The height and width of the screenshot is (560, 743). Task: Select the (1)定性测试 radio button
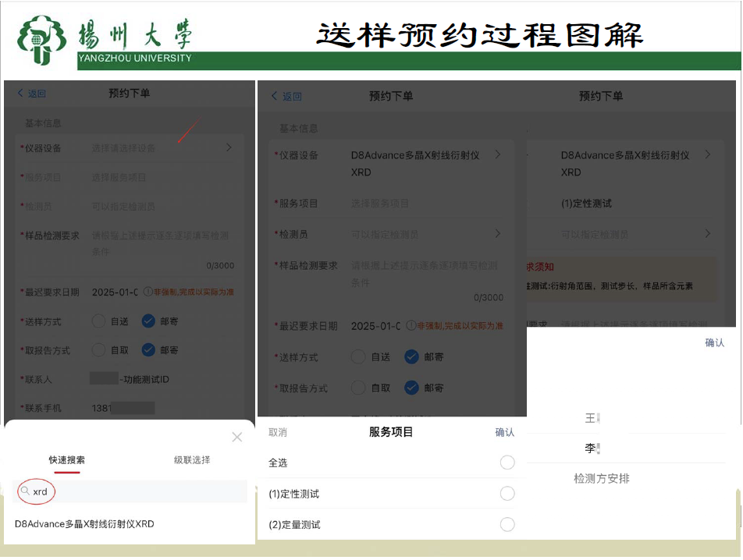tap(507, 494)
